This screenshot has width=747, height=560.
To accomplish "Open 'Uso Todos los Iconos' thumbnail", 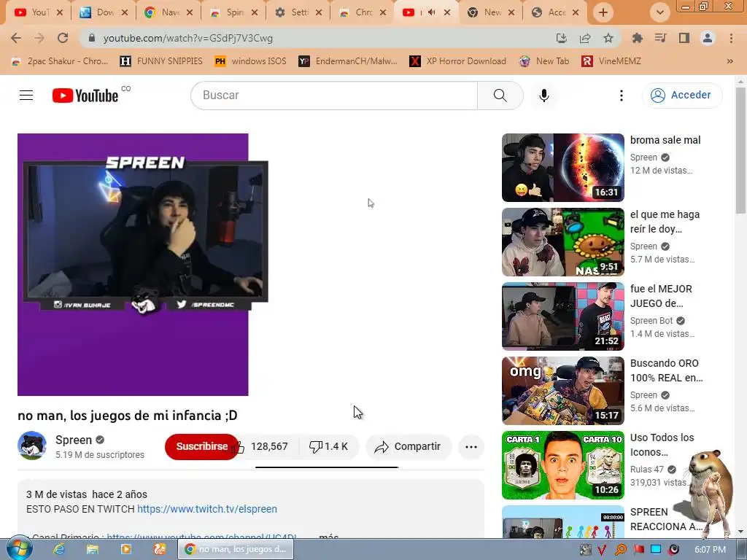I will (563, 465).
